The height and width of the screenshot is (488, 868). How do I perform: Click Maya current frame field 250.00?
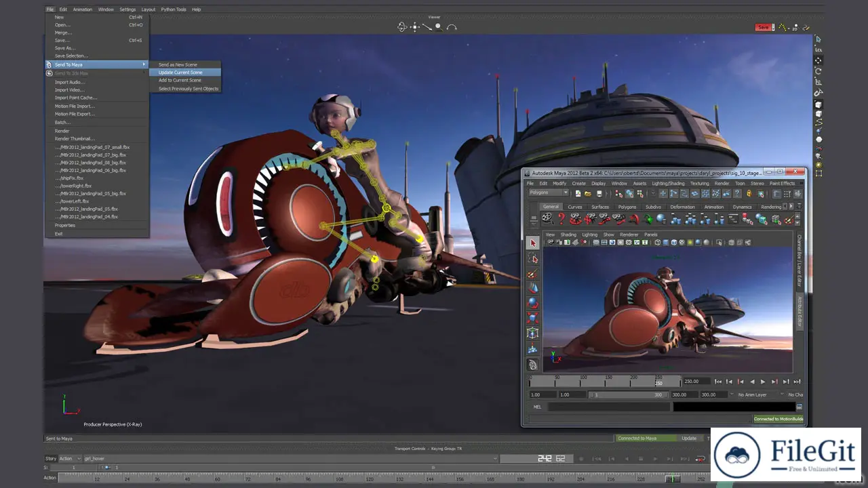click(x=697, y=382)
